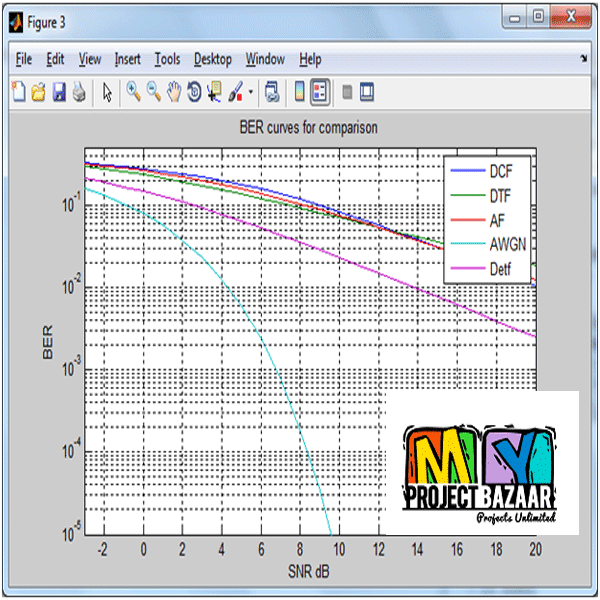Toggle the Edit Plot arrow tool
The image size is (600, 600).
point(108,93)
